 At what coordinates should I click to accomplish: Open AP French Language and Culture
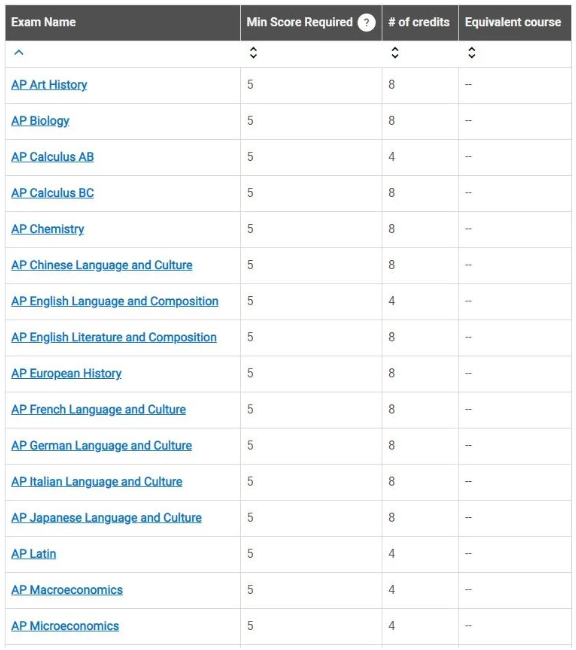[98, 409]
